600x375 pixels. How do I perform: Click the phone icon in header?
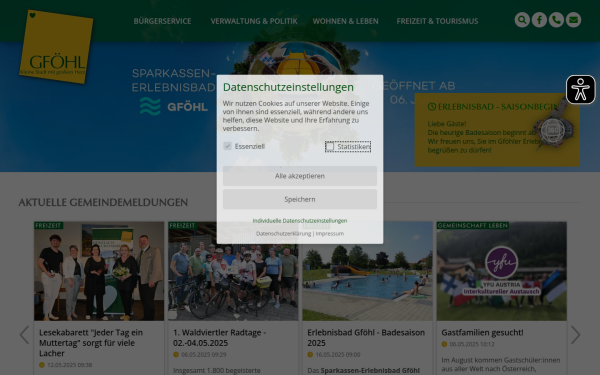pos(556,20)
